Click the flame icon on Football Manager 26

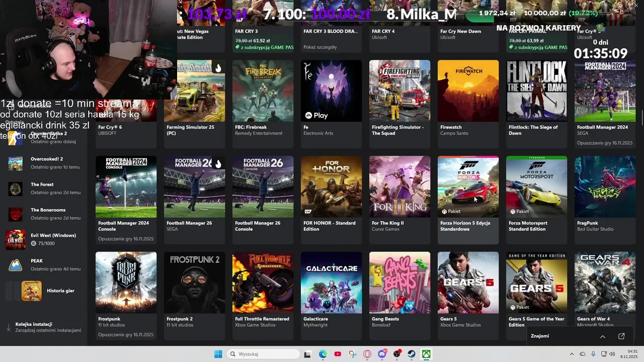[x=218, y=163]
